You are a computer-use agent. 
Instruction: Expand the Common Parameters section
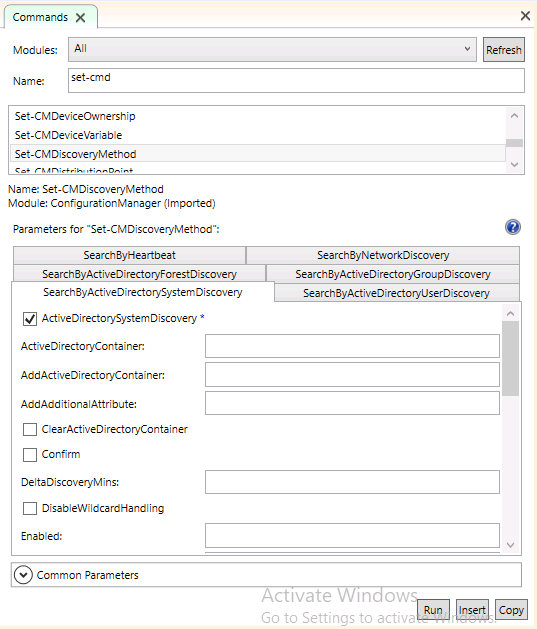tap(23, 575)
